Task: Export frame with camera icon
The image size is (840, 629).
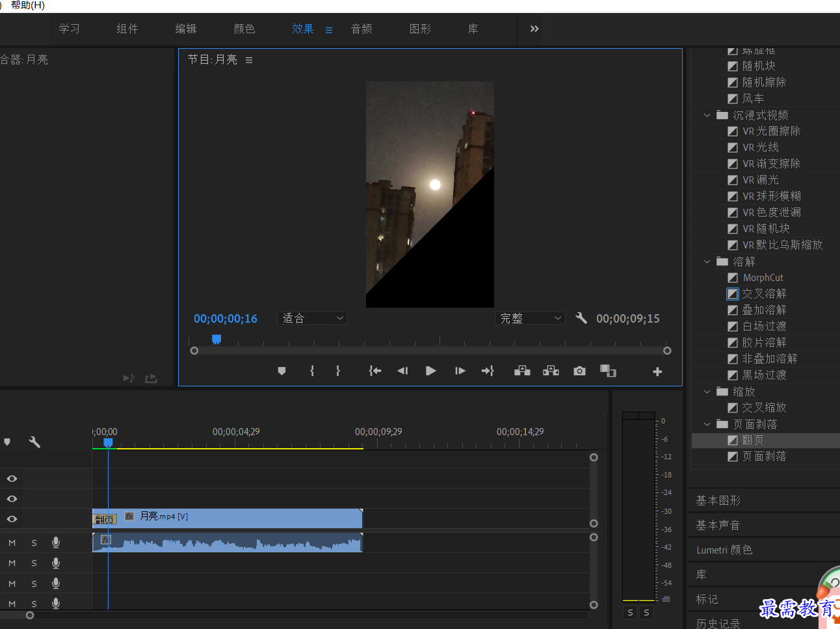Action: (579, 371)
